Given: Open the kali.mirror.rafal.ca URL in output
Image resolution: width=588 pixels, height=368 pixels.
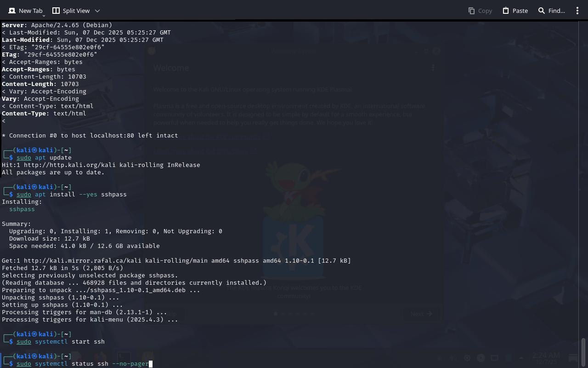Looking at the screenshot, I should click(83, 261).
